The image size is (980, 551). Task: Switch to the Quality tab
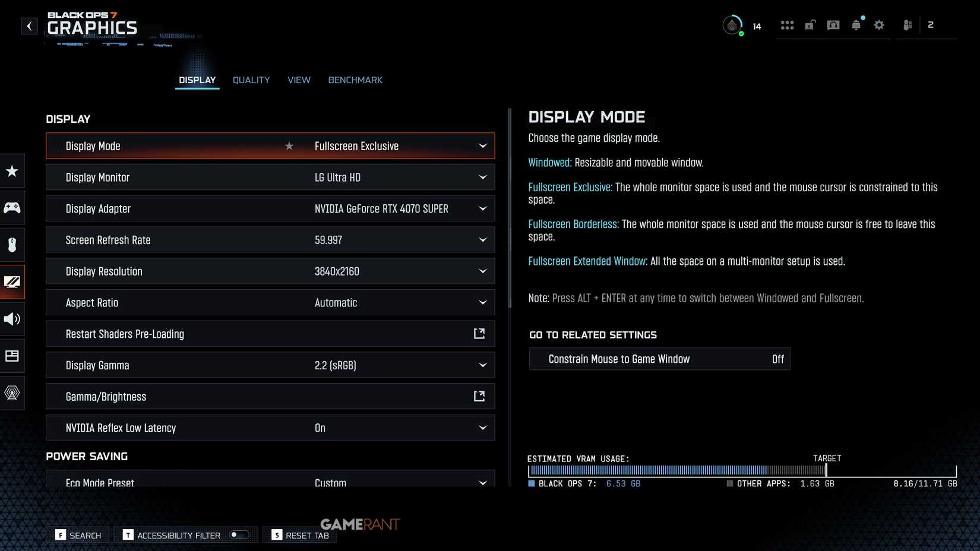(251, 80)
